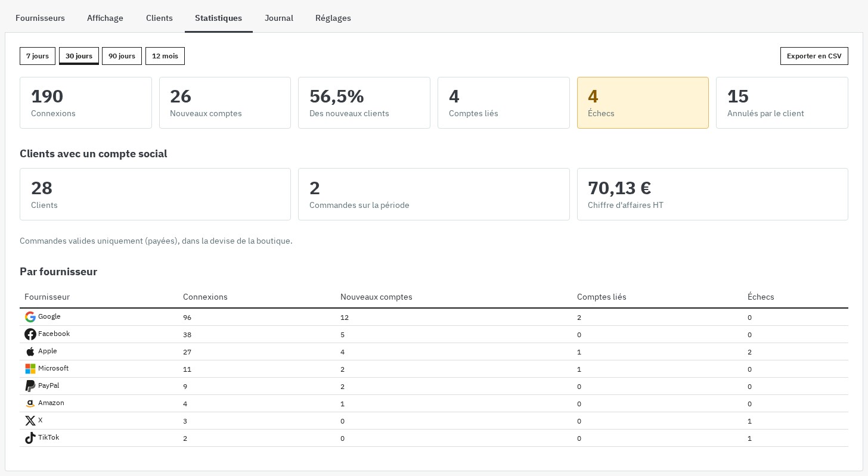
Task: Click the TikTok provider name
Action: point(48,437)
